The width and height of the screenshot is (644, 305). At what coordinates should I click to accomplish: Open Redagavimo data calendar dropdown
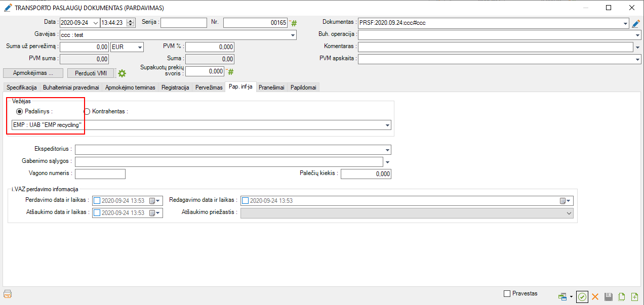pyautogui.click(x=566, y=201)
